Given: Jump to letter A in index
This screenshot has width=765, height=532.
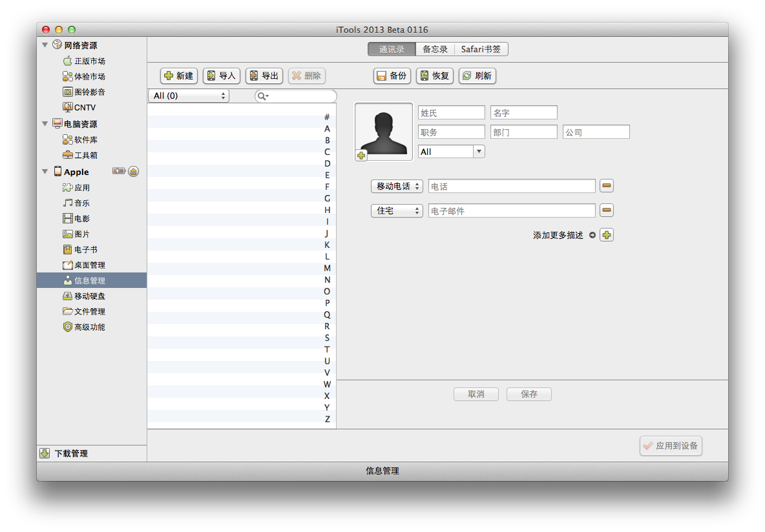Looking at the screenshot, I should [327, 128].
